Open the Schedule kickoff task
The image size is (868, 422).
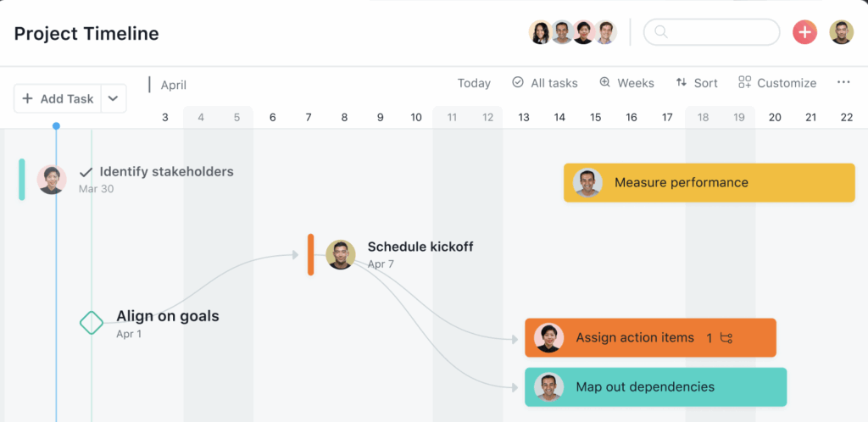pyautogui.click(x=420, y=247)
